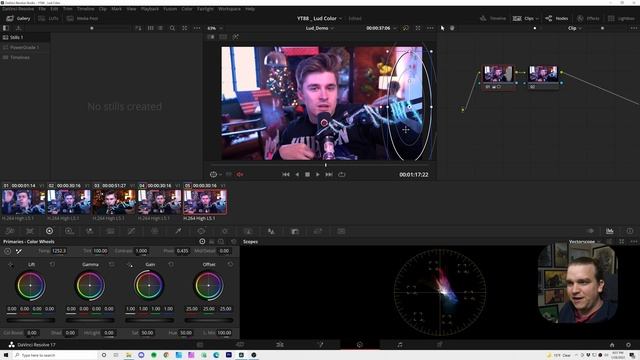Open the Color Match palette
The width and height of the screenshot is (640, 360).
30,231
